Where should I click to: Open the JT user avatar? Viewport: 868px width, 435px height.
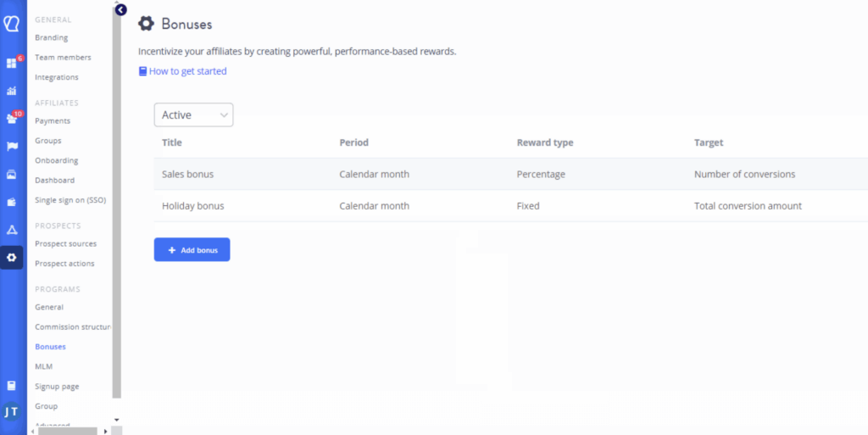[11, 412]
